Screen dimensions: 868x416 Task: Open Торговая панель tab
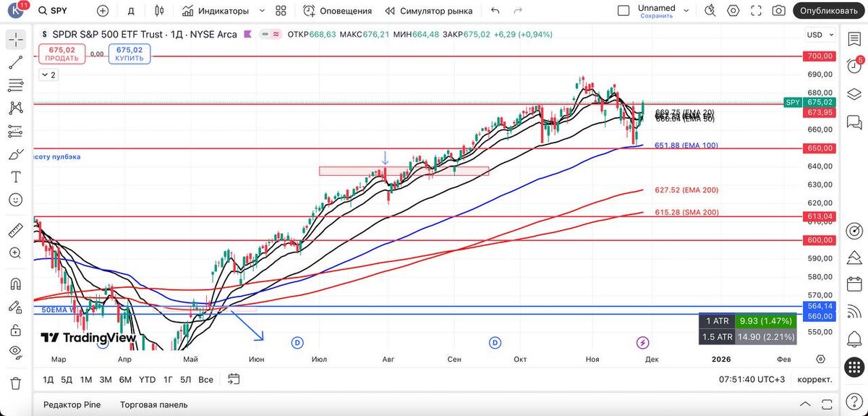pyautogui.click(x=154, y=404)
